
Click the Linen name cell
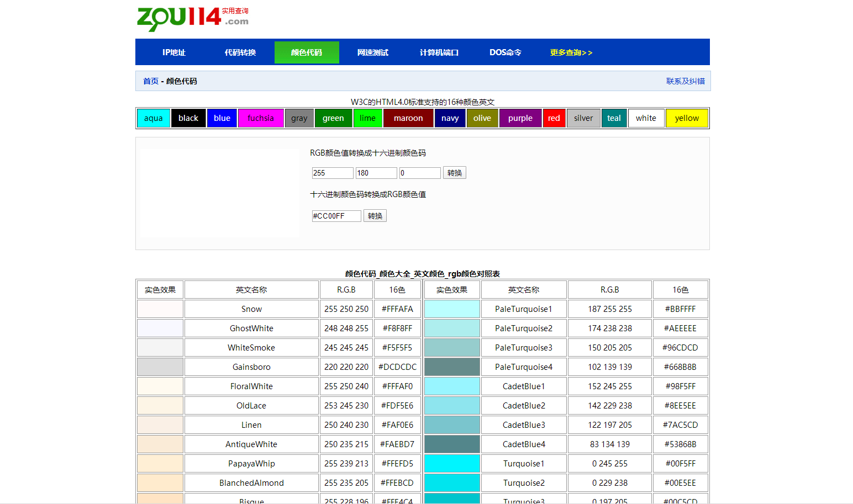coord(251,425)
